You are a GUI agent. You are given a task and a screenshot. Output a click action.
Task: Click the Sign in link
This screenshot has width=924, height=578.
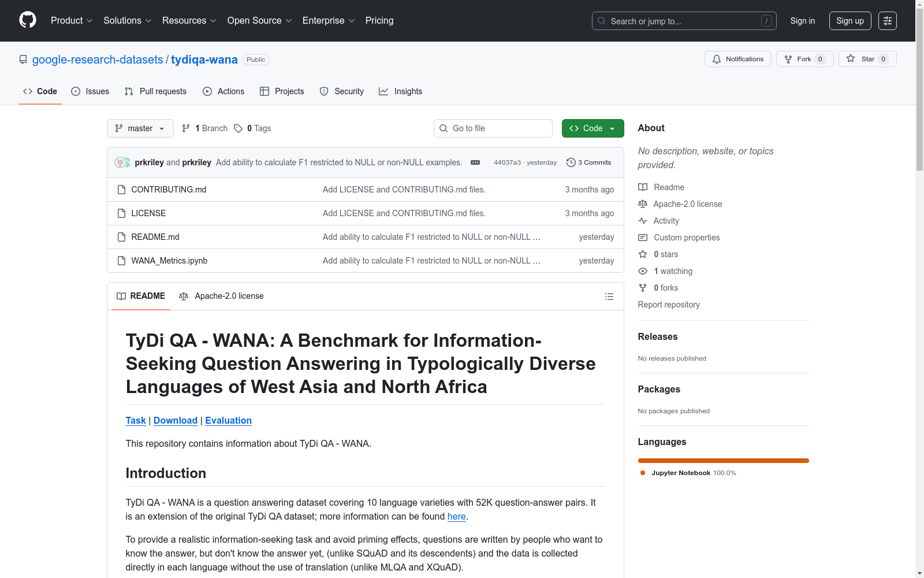pos(803,21)
